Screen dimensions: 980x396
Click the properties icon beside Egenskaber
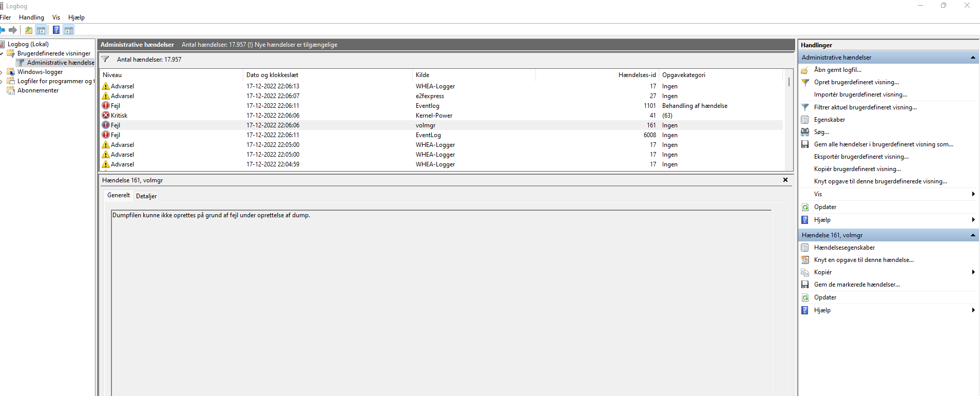(x=805, y=120)
